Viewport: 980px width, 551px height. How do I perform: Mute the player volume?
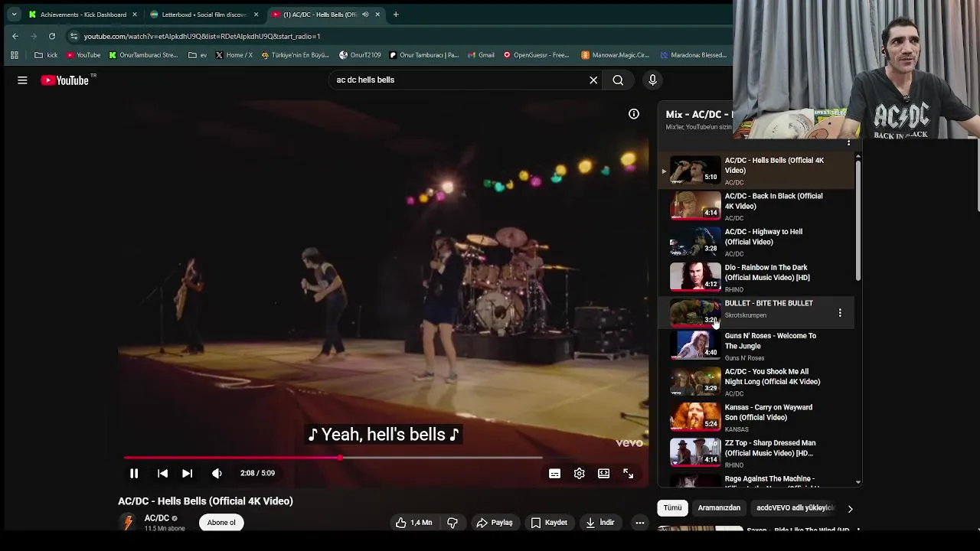click(217, 474)
